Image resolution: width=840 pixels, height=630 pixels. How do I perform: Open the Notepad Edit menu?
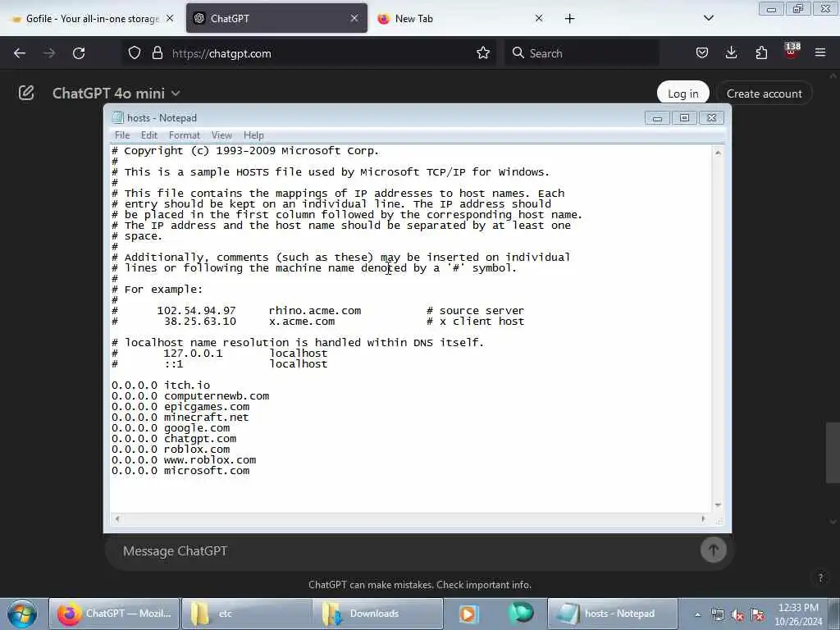(149, 135)
